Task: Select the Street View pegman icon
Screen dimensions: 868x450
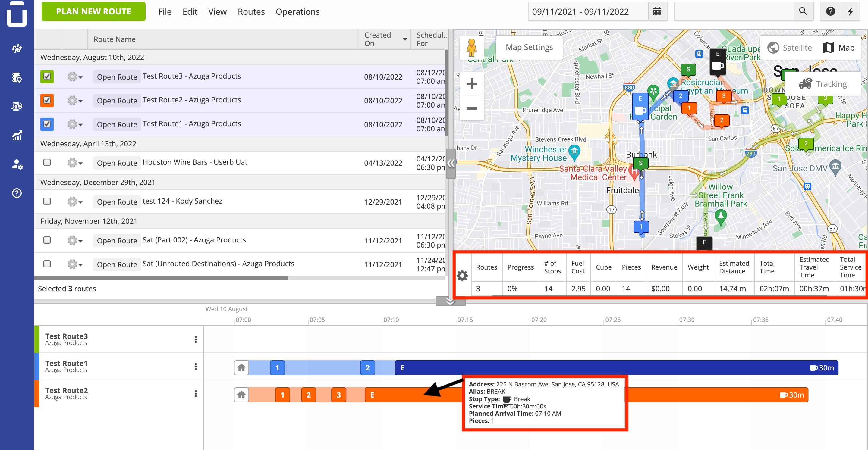Action: coord(471,48)
